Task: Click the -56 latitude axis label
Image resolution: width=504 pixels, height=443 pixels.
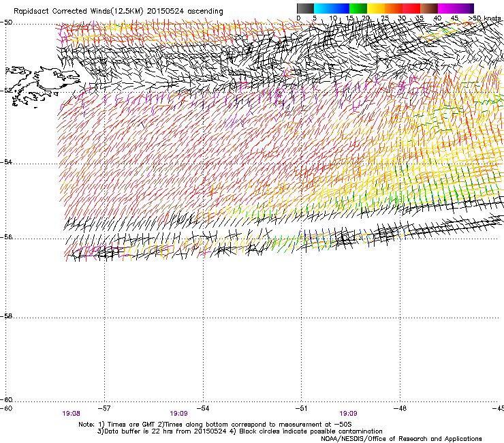Action: point(6,236)
